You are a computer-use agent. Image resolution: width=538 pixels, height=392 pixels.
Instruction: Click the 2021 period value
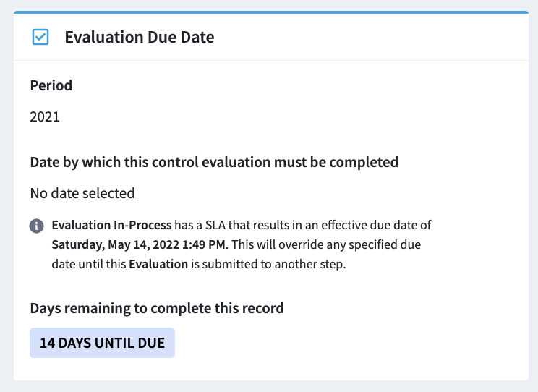[x=45, y=116]
